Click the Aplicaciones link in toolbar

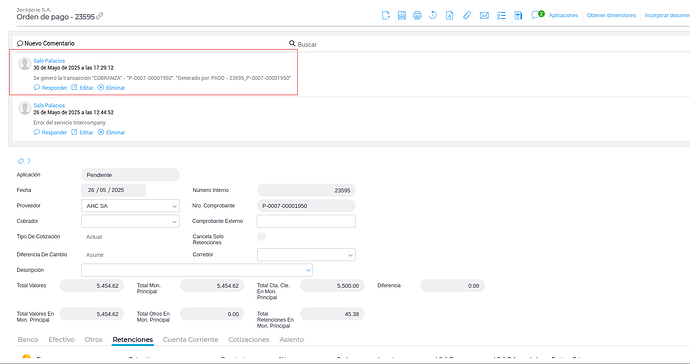click(x=563, y=15)
